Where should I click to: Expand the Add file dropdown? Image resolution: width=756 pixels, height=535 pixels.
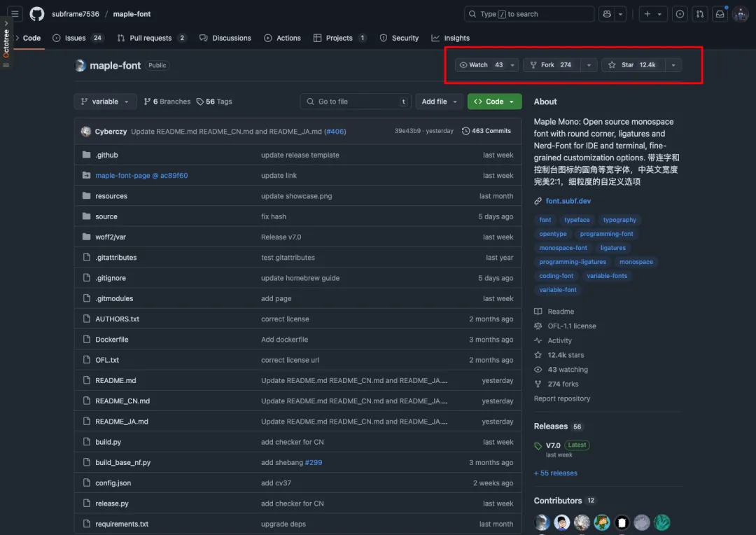point(439,102)
